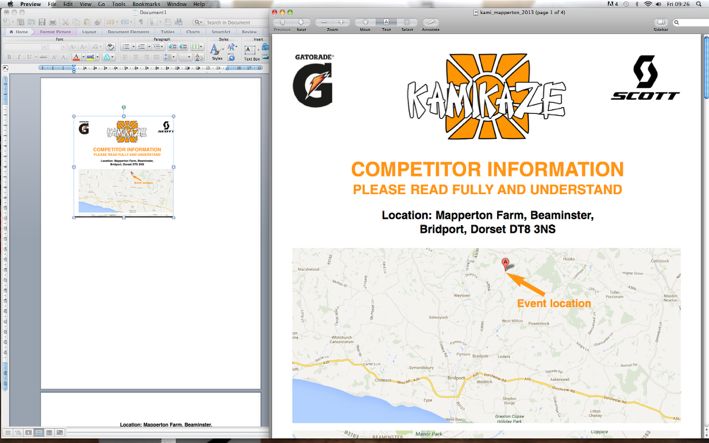Open the Edit menu in menu bar
This screenshot has width=709, height=443.
(x=68, y=4)
